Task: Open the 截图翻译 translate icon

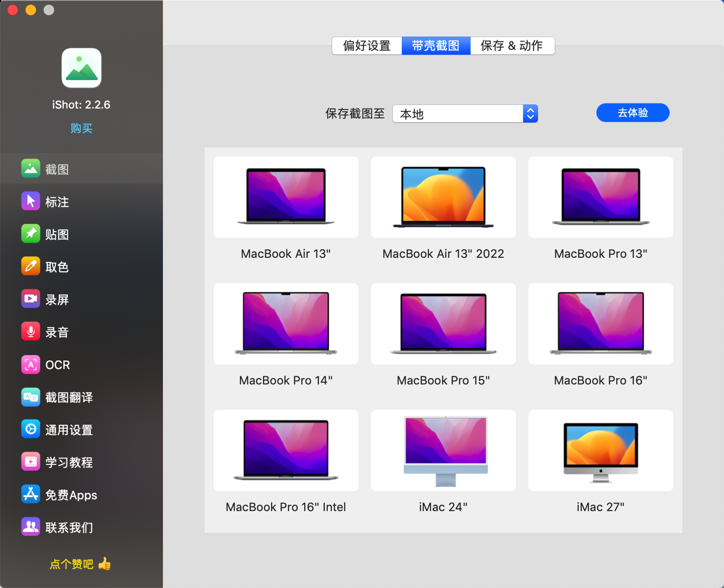Action: (x=31, y=397)
